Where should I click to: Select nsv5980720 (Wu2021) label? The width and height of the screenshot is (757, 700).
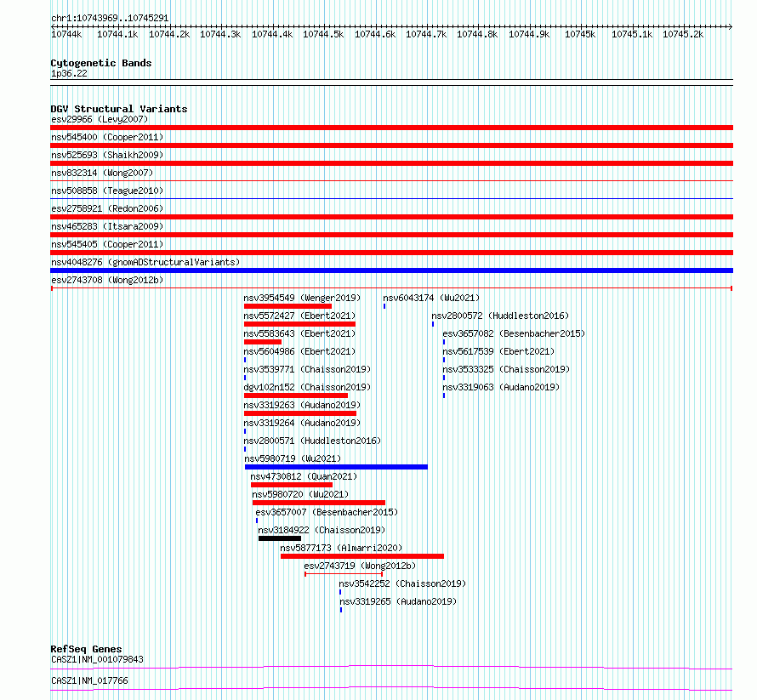click(300, 494)
